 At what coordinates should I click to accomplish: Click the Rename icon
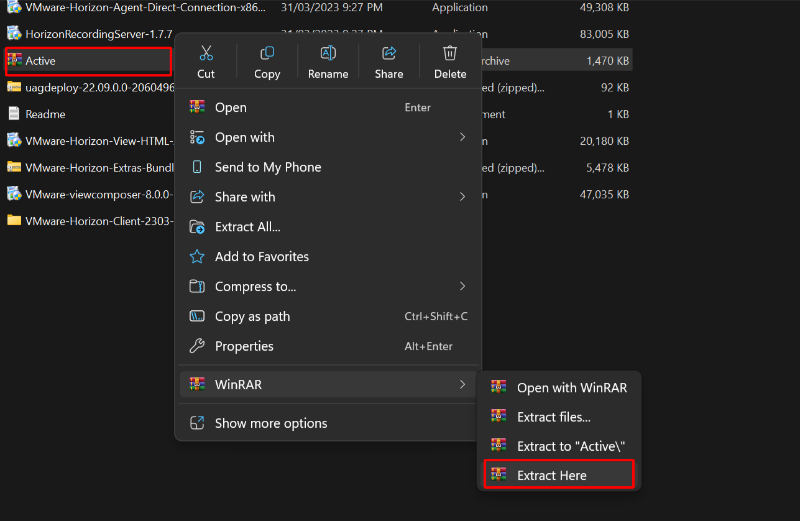point(328,54)
